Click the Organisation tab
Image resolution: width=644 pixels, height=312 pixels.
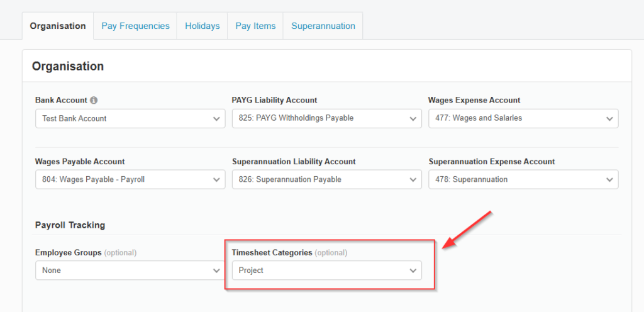click(58, 26)
